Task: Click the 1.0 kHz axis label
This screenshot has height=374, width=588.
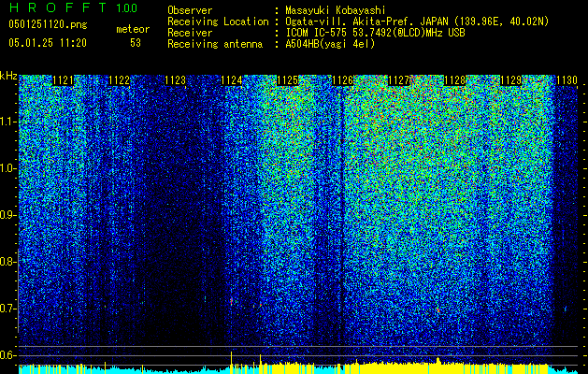Action: click(x=8, y=168)
